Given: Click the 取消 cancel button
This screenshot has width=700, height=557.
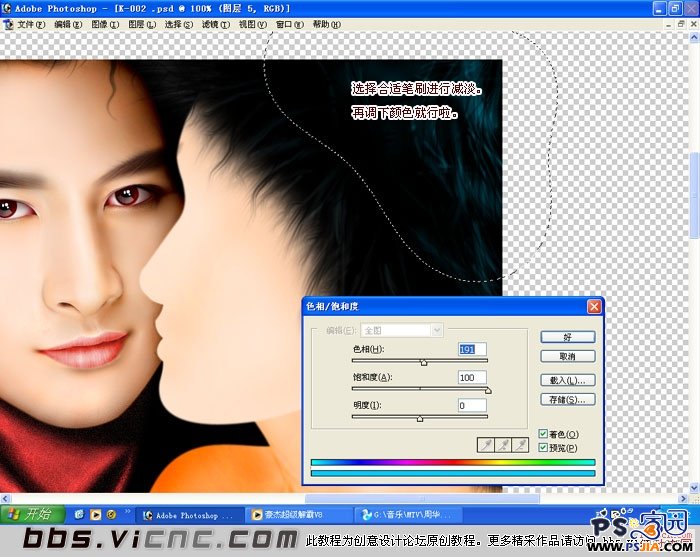Looking at the screenshot, I should (x=567, y=356).
